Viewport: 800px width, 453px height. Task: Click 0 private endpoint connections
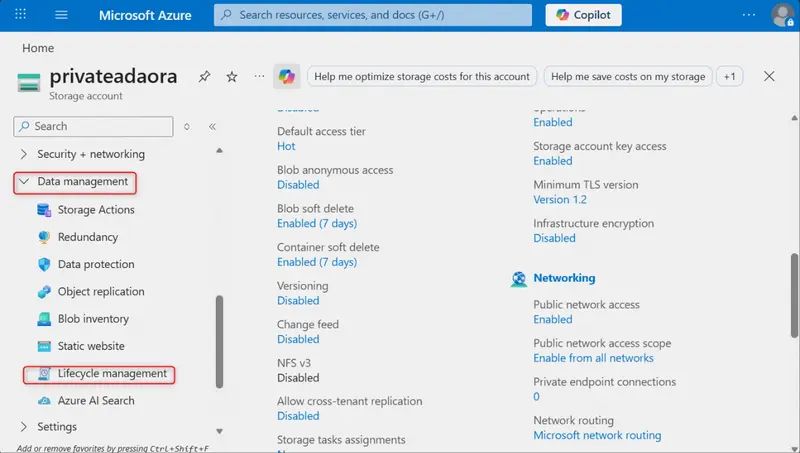536,396
